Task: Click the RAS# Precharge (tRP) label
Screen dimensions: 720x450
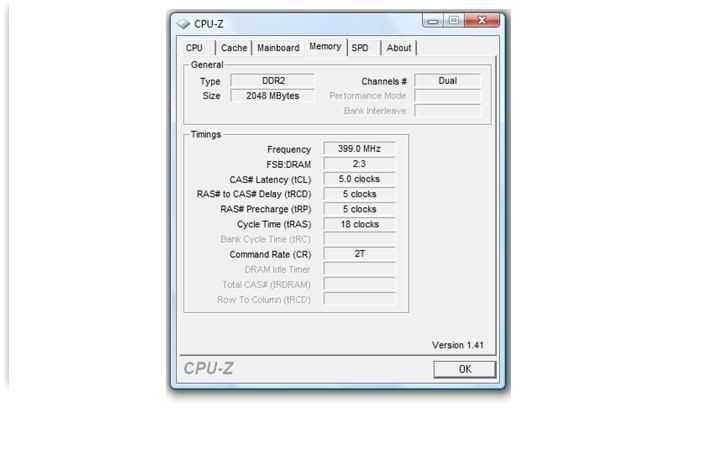Action: 265,209
